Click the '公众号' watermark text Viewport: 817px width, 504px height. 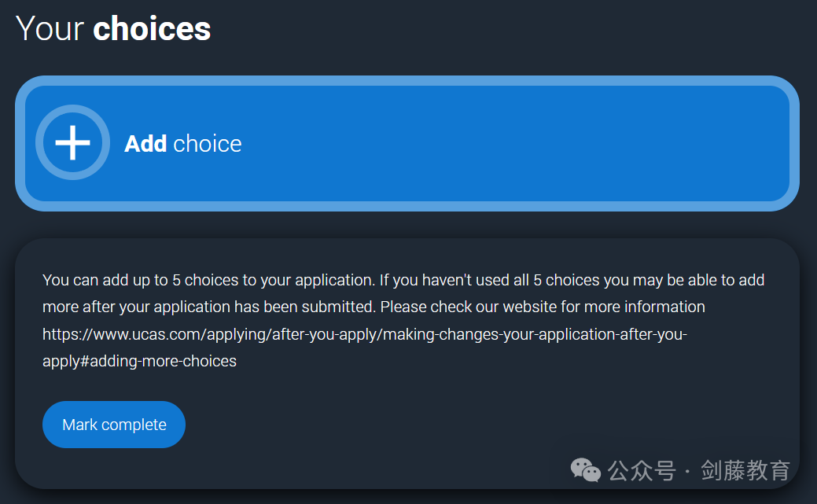click(x=642, y=471)
